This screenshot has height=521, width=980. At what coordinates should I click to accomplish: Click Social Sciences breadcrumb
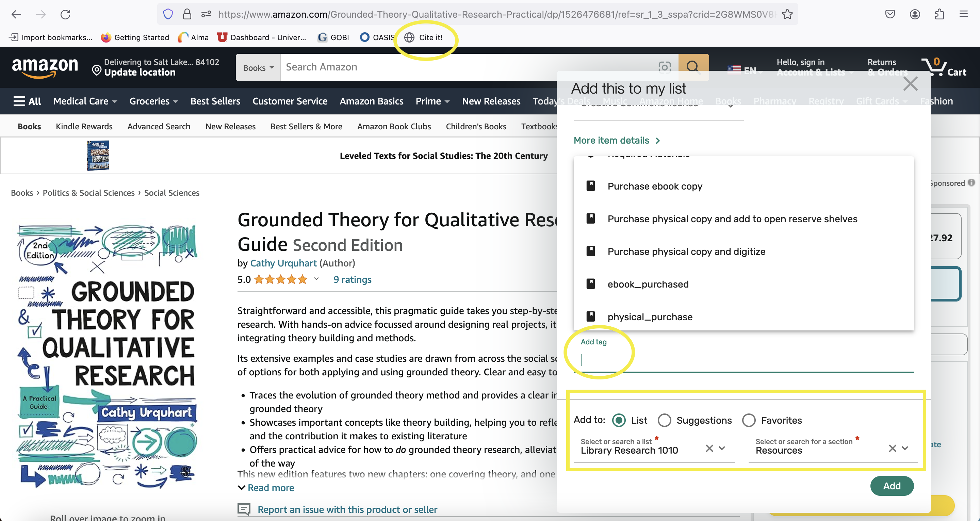click(x=171, y=193)
